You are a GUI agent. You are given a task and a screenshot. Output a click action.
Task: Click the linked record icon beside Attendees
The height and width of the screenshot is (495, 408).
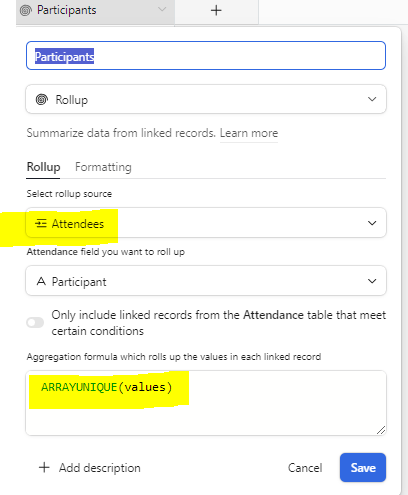[x=41, y=223]
